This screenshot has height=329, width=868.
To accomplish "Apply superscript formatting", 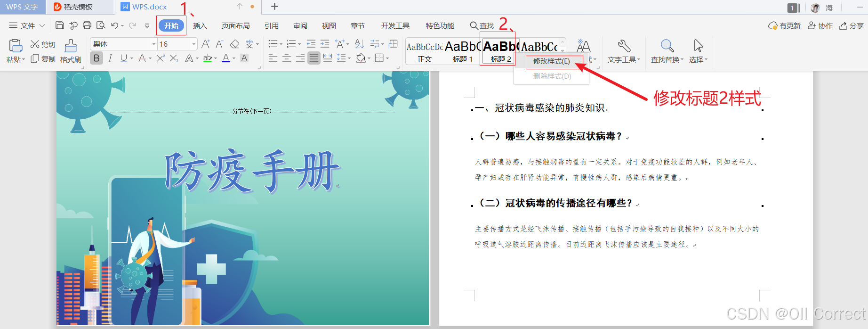I will 161,58.
